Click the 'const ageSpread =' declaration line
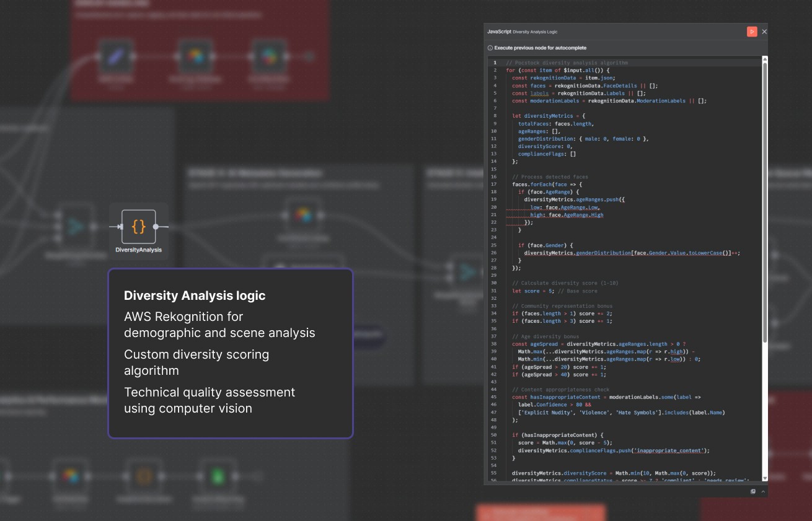812x521 pixels. pos(599,344)
